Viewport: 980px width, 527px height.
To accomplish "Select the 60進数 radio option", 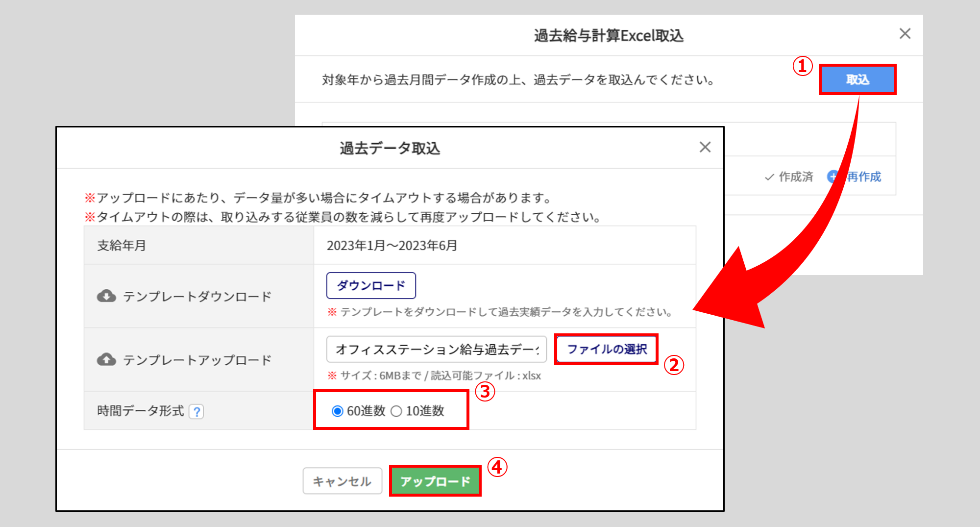I will coord(337,411).
